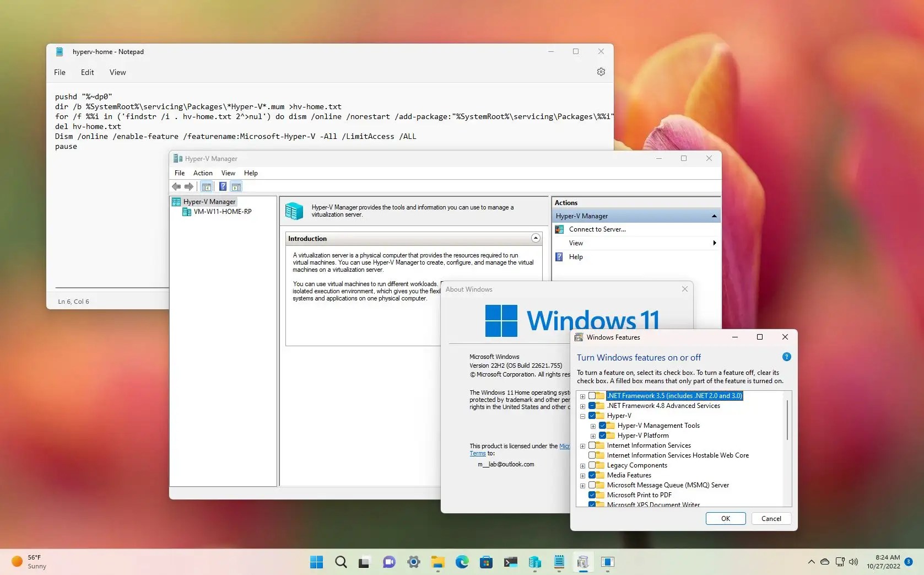Click the show action pane toolbar icon
This screenshot has height=575, width=924.
click(x=236, y=187)
